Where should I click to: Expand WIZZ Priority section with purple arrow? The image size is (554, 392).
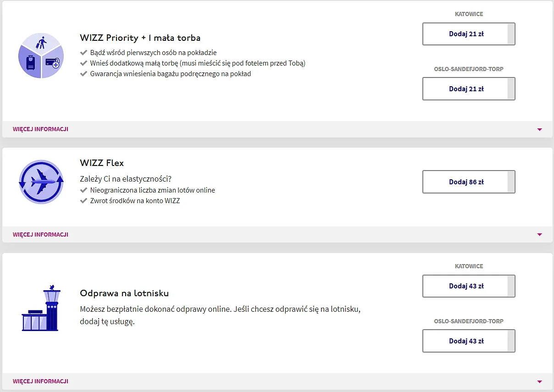[539, 129]
